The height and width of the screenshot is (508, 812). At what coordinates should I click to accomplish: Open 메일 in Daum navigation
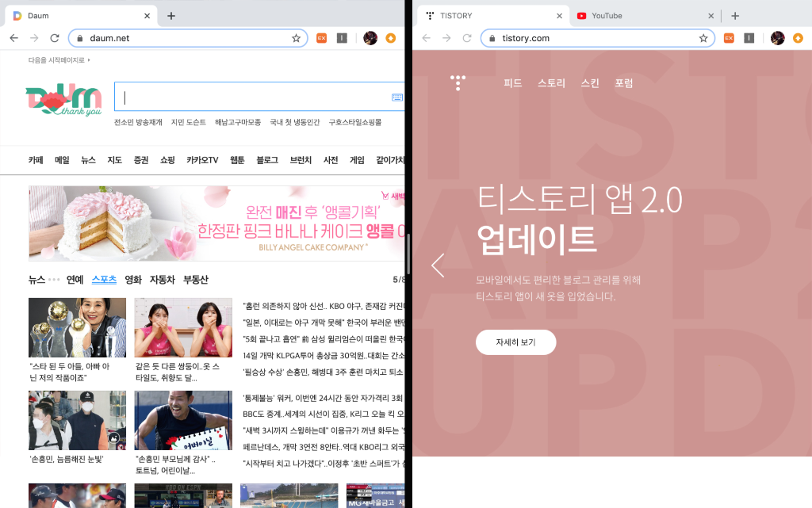[62, 160]
